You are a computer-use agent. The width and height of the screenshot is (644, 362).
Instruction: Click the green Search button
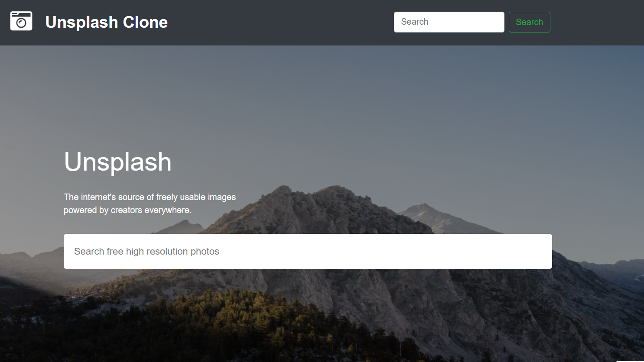(x=529, y=22)
